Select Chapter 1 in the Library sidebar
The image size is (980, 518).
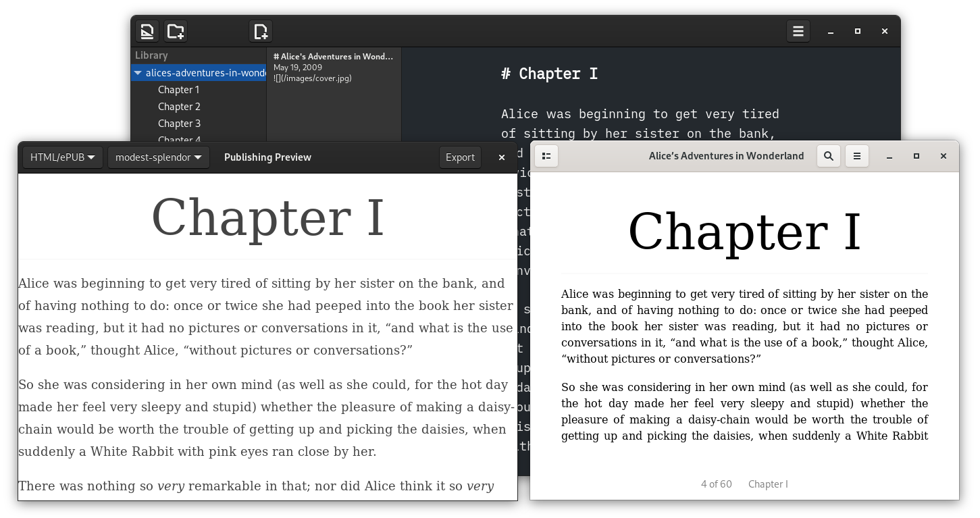(x=178, y=89)
